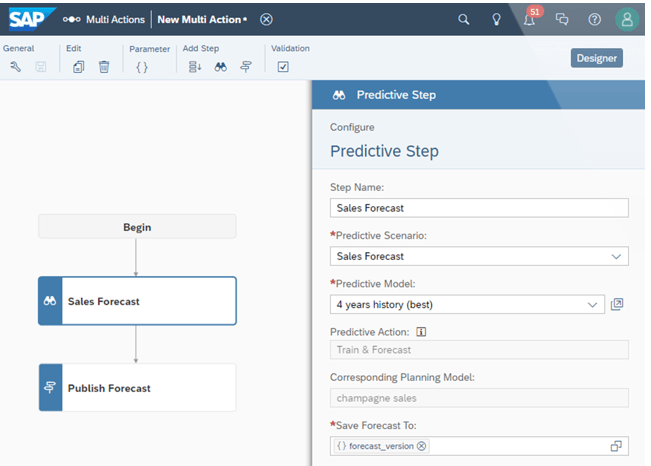651x466 pixels.
Task: Click the wrench settings icon under General
Action: [x=16, y=67]
